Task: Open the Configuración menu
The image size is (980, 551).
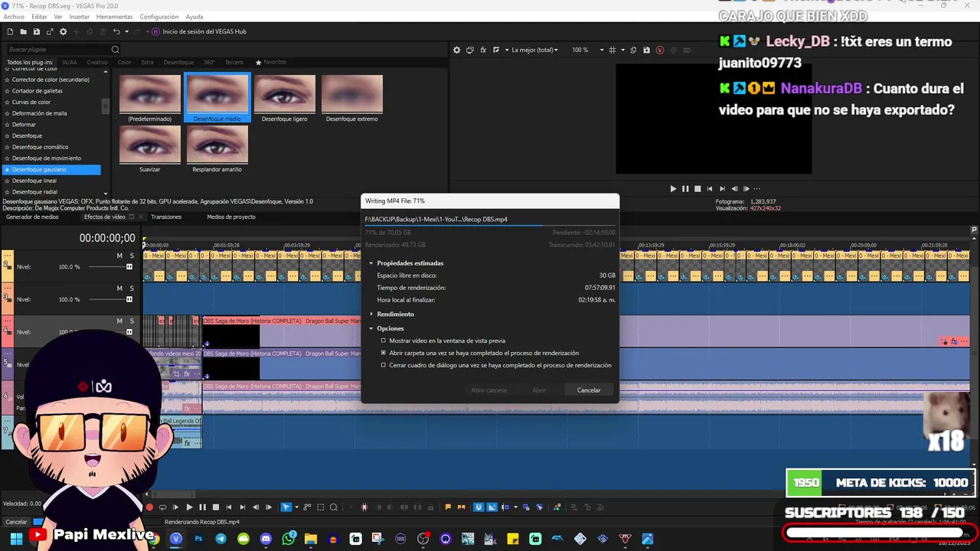Action: tap(158, 17)
